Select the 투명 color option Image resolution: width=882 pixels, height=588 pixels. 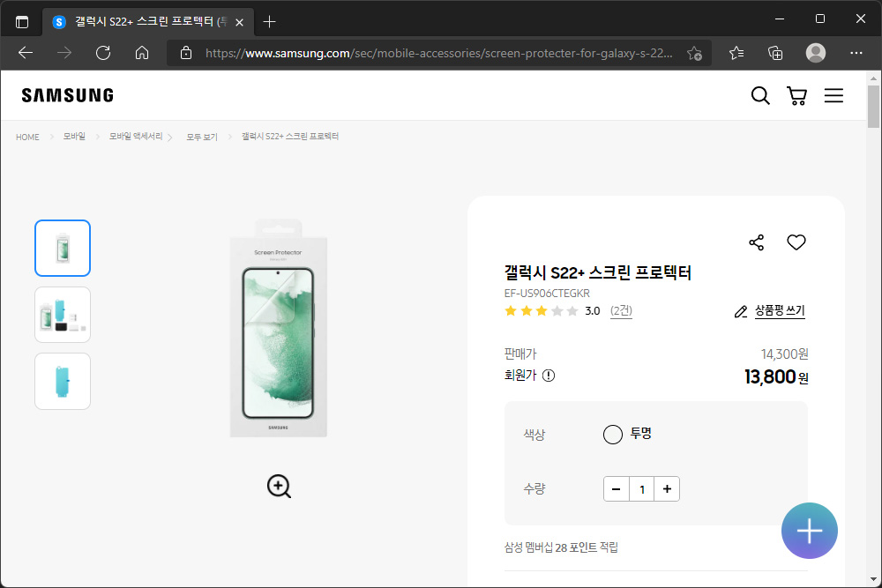[x=613, y=434]
